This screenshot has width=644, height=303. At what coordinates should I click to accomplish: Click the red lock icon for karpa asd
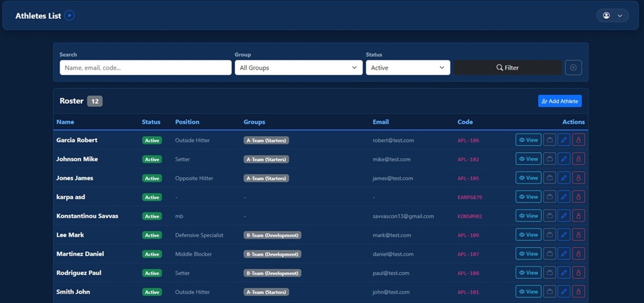[578, 196]
